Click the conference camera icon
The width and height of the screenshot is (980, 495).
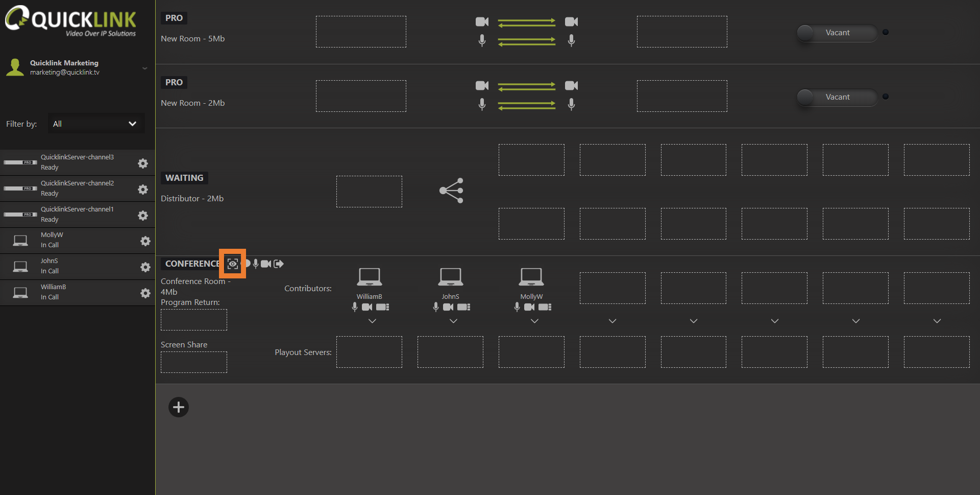266,264
